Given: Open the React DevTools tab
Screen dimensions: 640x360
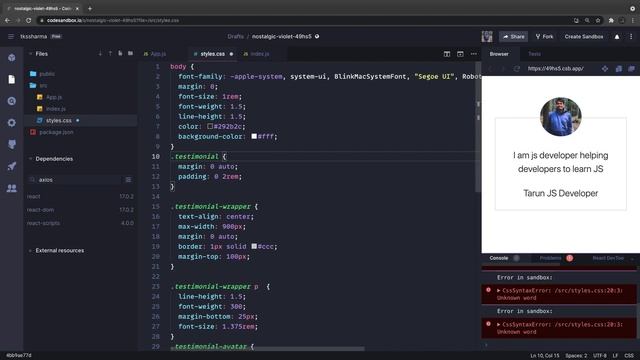Looking at the screenshot, I should 608,258.
